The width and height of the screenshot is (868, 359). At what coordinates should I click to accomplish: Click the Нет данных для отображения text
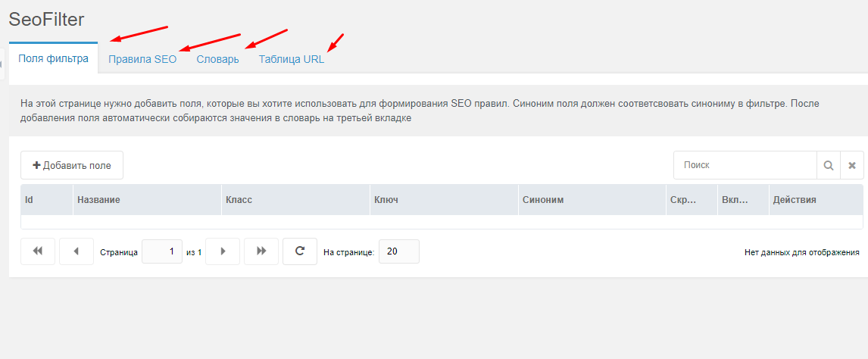click(802, 252)
